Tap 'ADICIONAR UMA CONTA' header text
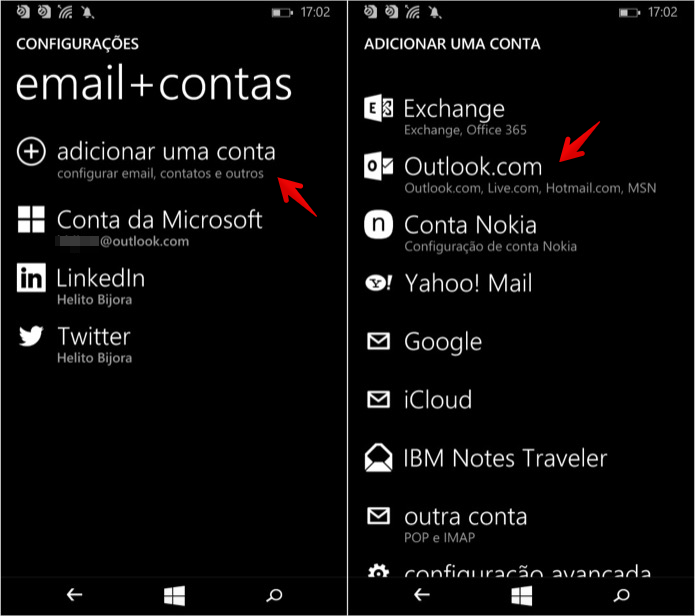Viewport: 695px width, 616px height. pos(452,44)
